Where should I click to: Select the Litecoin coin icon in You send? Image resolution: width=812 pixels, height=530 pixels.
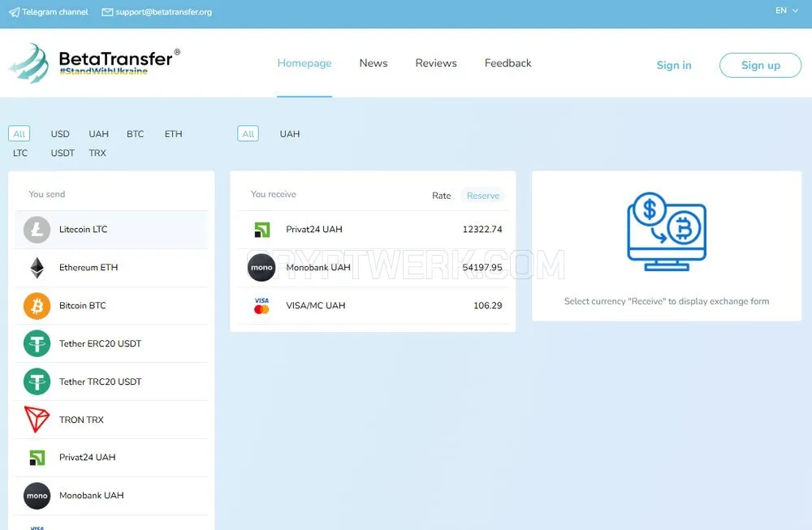(x=37, y=230)
